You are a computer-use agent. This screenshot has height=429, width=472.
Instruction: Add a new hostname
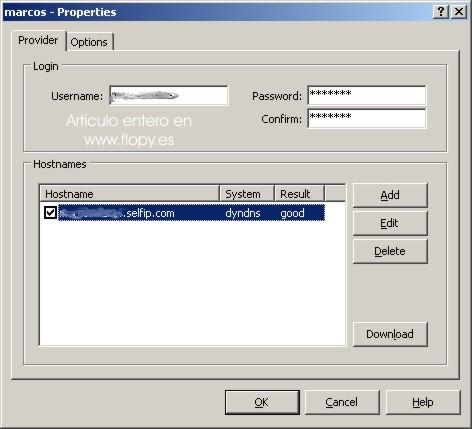pos(390,195)
